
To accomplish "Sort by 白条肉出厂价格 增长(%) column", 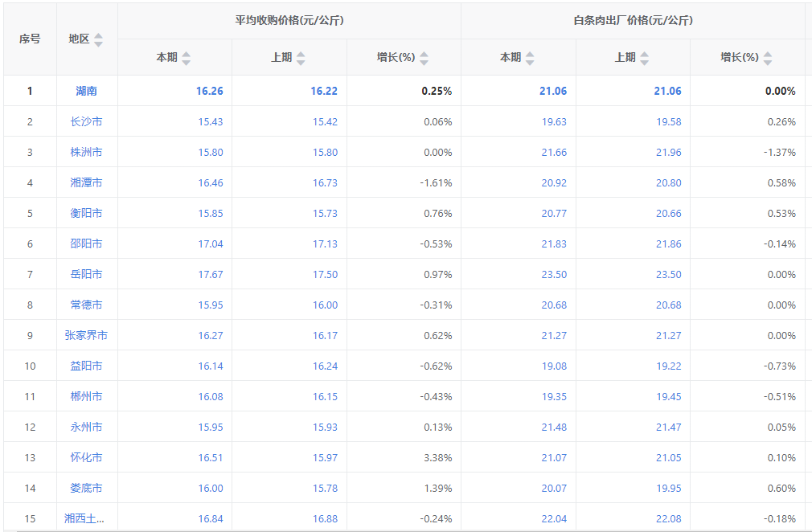I will click(768, 58).
